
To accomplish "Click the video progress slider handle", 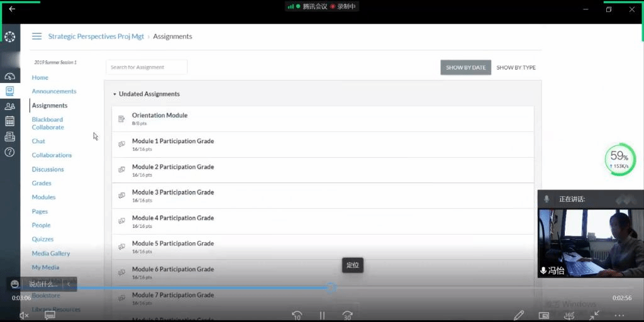I will point(331,287).
